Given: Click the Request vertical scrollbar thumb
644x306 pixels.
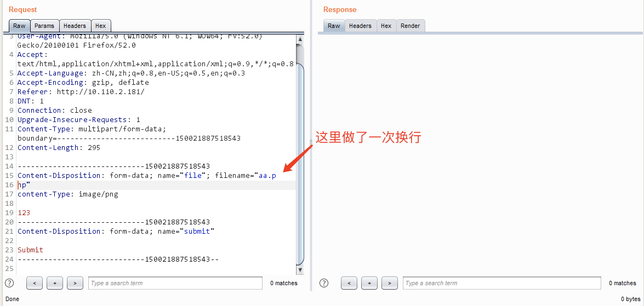Looking at the screenshot, I should (300, 164).
